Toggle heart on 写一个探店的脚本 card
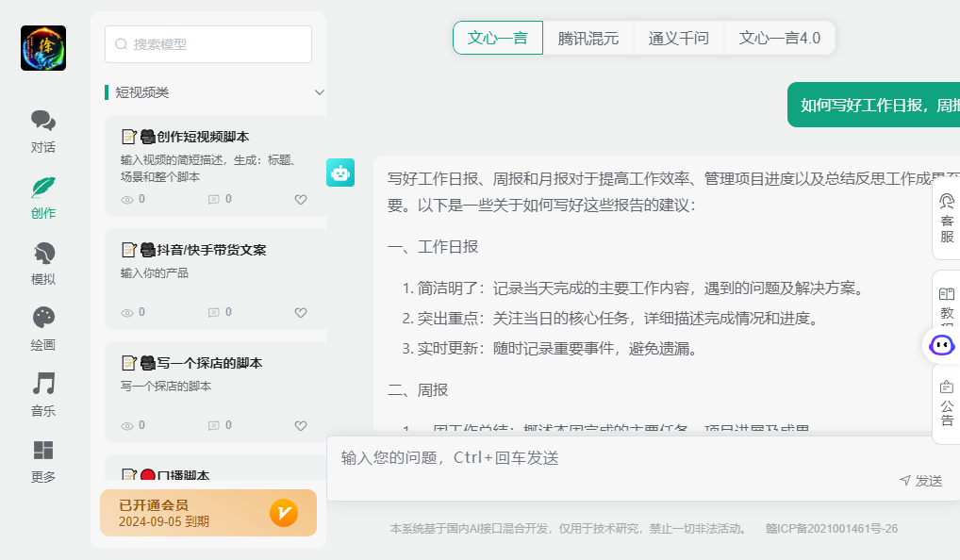Viewport: 960px width, 560px height. (301, 426)
